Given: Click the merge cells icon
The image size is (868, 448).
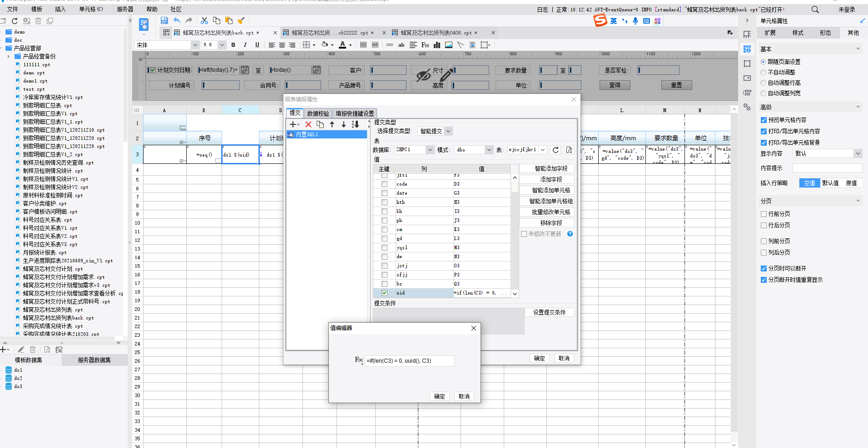Looking at the screenshot, I should 363,45.
